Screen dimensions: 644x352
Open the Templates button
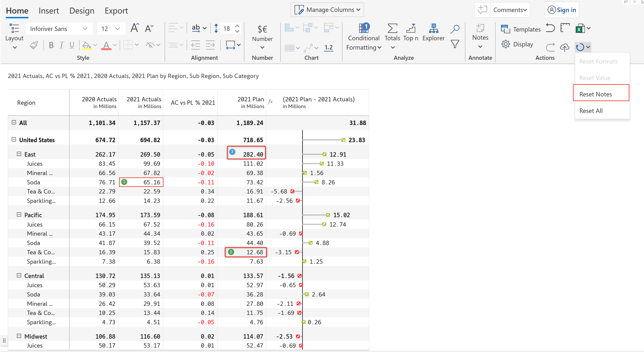click(x=521, y=29)
